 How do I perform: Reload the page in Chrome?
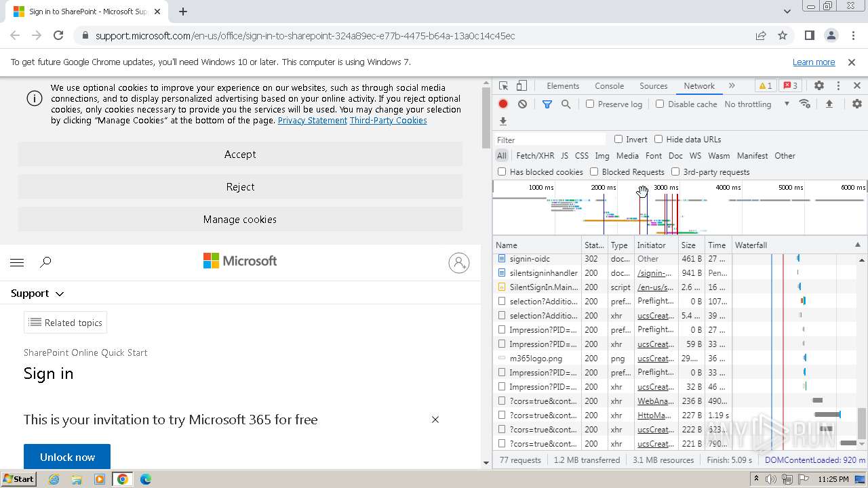58,35
